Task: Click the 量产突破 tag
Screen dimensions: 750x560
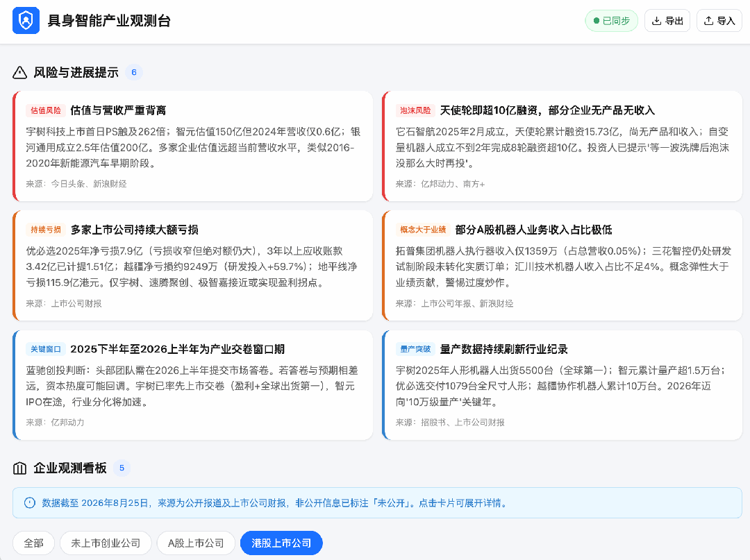Action: point(415,349)
